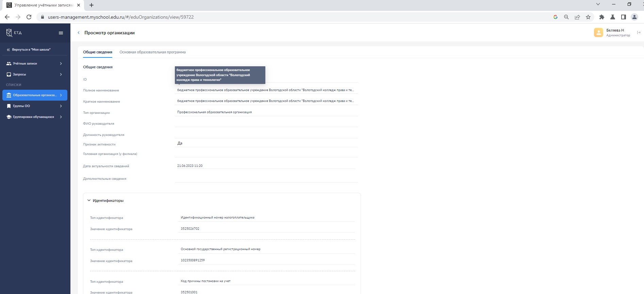
Task: Reload the page with the refresh icon
Action: point(29,17)
